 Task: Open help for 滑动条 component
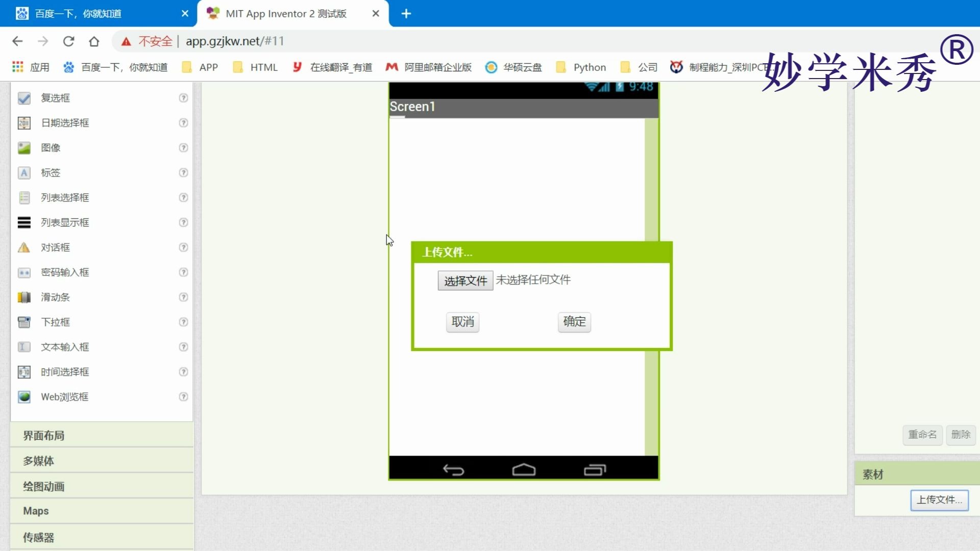(x=183, y=297)
